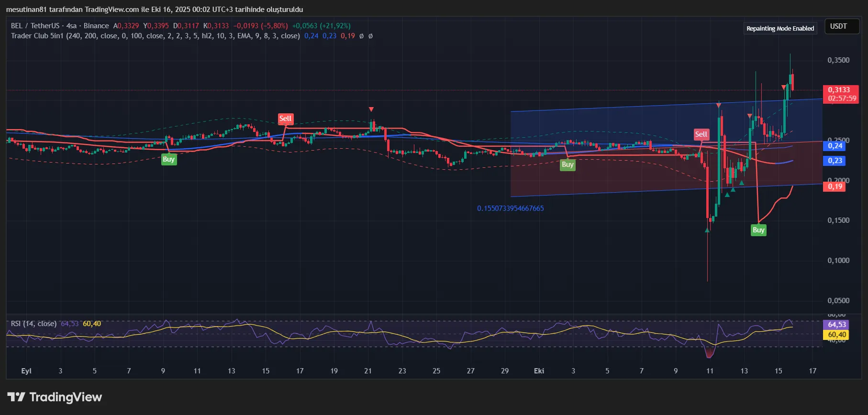Click the blue 0.1550733954667665 channel text
The image size is (868, 415).
pyautogui.click(x=510, y=208)
